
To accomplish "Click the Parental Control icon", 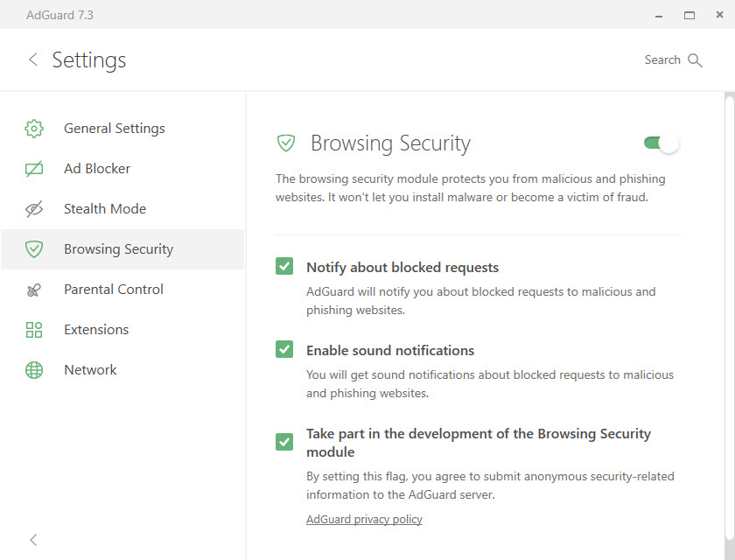I will click(34, 290).
